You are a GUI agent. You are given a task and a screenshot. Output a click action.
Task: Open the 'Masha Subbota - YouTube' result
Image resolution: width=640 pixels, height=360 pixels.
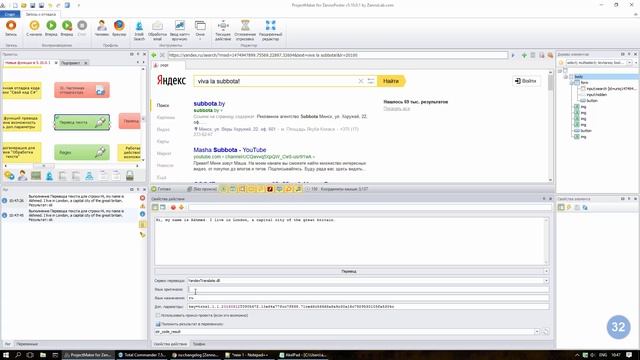[229, 150]
